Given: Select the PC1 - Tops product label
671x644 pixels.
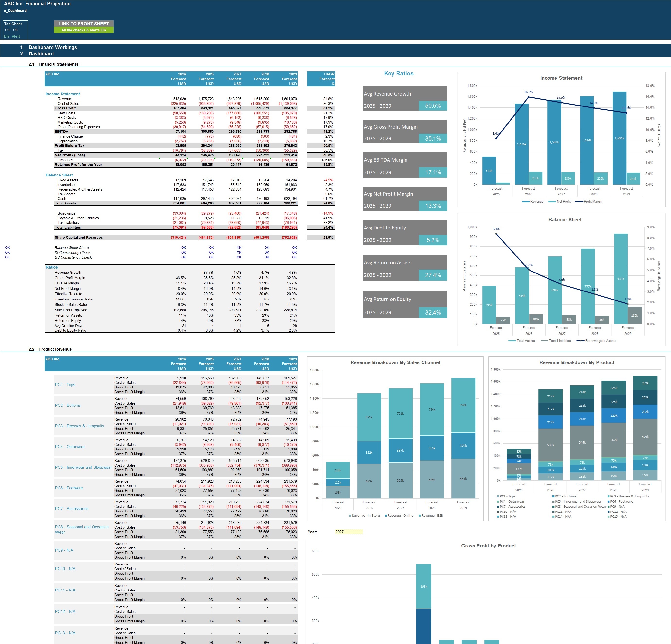Looking at the screenshot, I should (65, 385).
